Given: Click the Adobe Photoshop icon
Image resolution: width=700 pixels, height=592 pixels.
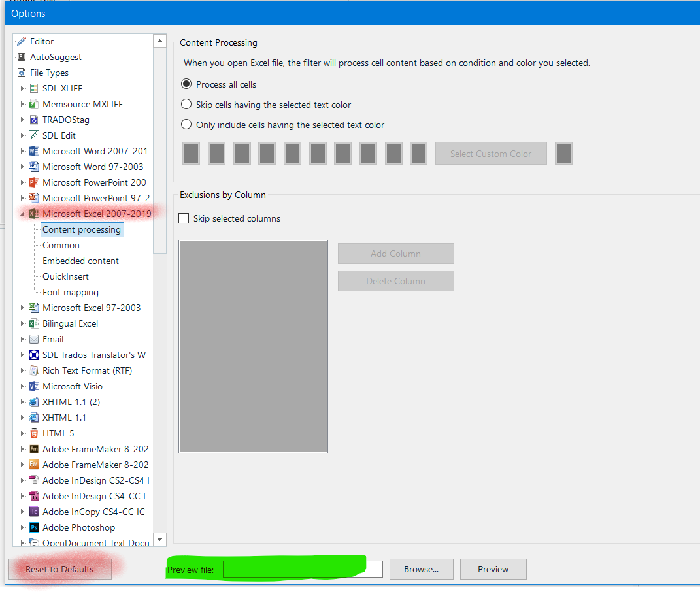Looking at the screenshot, I should [34, 527].
